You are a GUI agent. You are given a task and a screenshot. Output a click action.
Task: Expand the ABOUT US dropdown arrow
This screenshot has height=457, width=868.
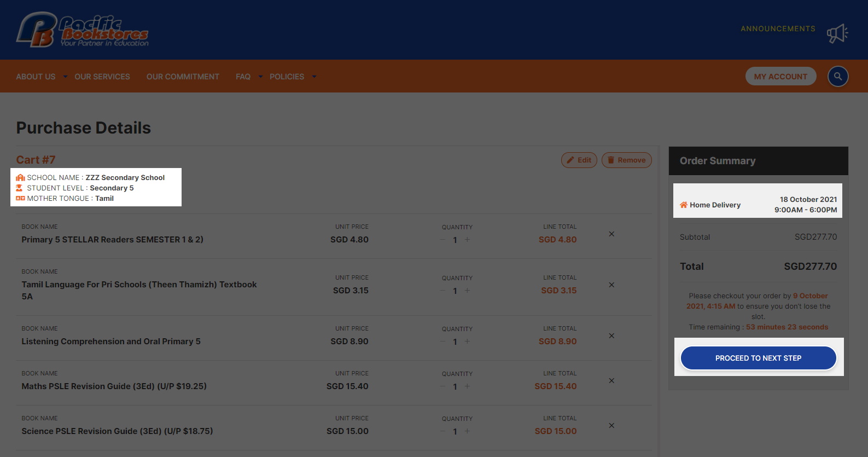click(65, 77)
